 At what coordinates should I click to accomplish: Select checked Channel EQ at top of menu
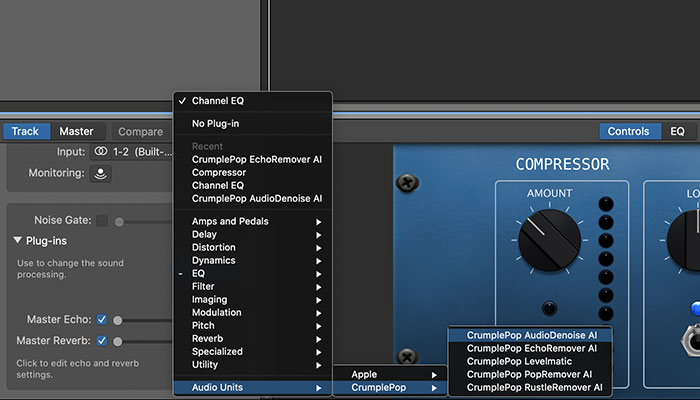(253, 101)
